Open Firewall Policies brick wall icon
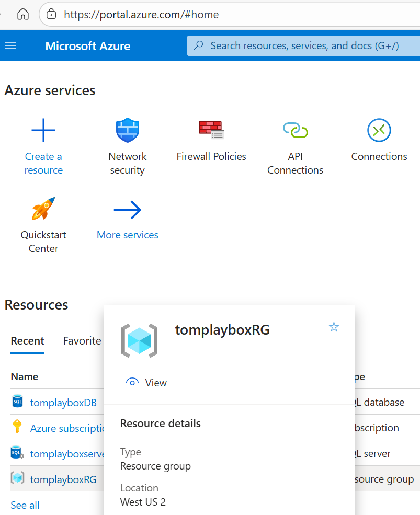 click(211, 130)
